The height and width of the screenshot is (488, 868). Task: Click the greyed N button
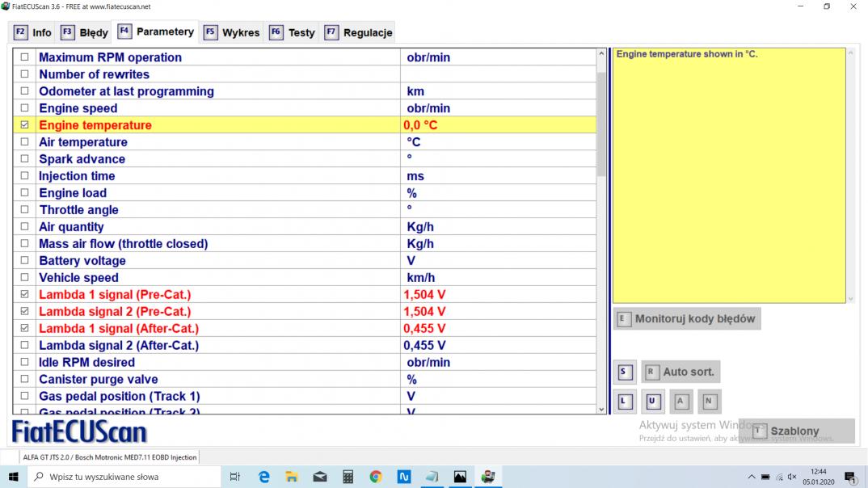tap(709, 402)
